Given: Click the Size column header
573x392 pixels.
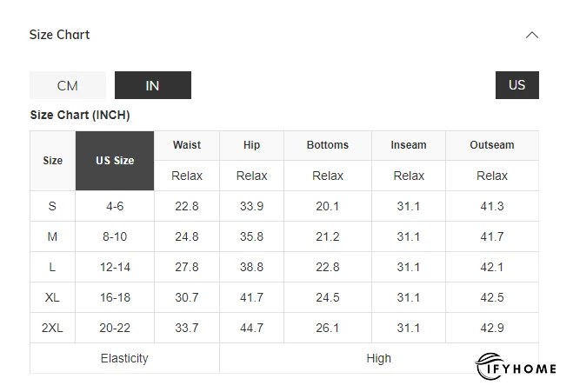Looking at the screenshot, I should coord(53,161).
